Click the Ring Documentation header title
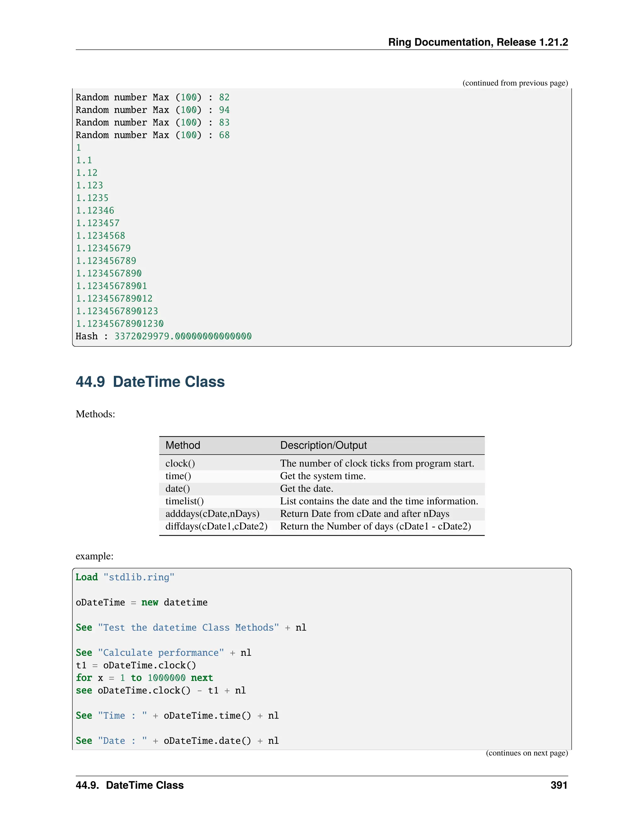 (478, 42)
